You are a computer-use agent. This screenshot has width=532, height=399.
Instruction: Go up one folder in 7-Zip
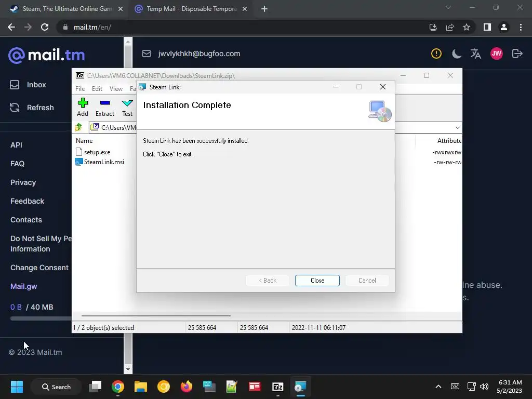(x=78, y=127)
